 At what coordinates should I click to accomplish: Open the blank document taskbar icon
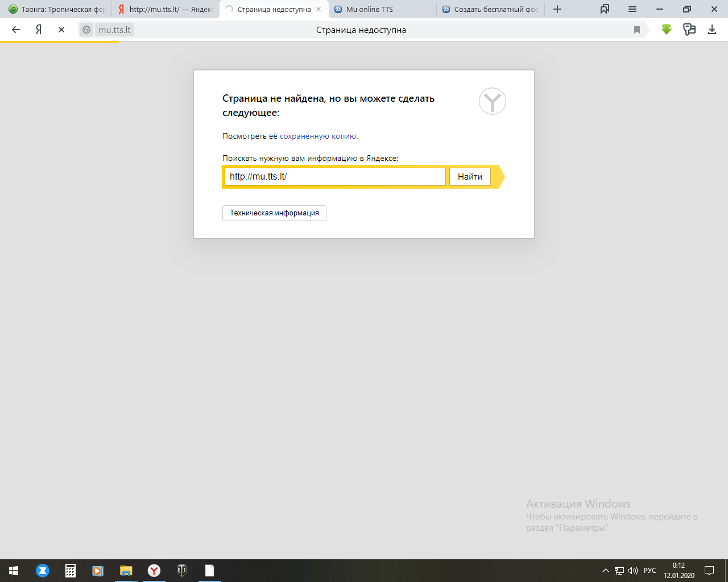coord(210,571)
